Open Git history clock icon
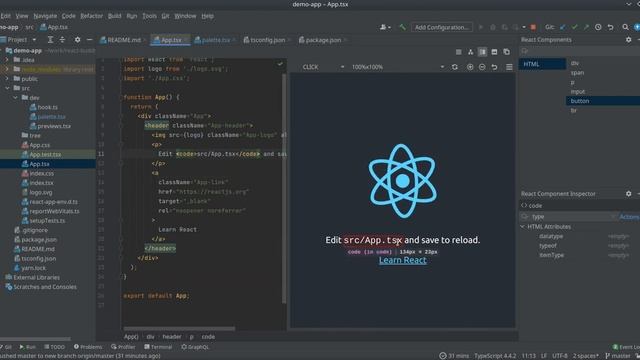640x360 pixels. coord(598,27)
